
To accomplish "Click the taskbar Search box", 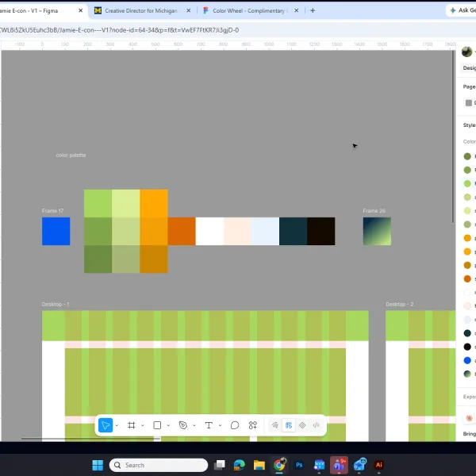I will (159, 465).
